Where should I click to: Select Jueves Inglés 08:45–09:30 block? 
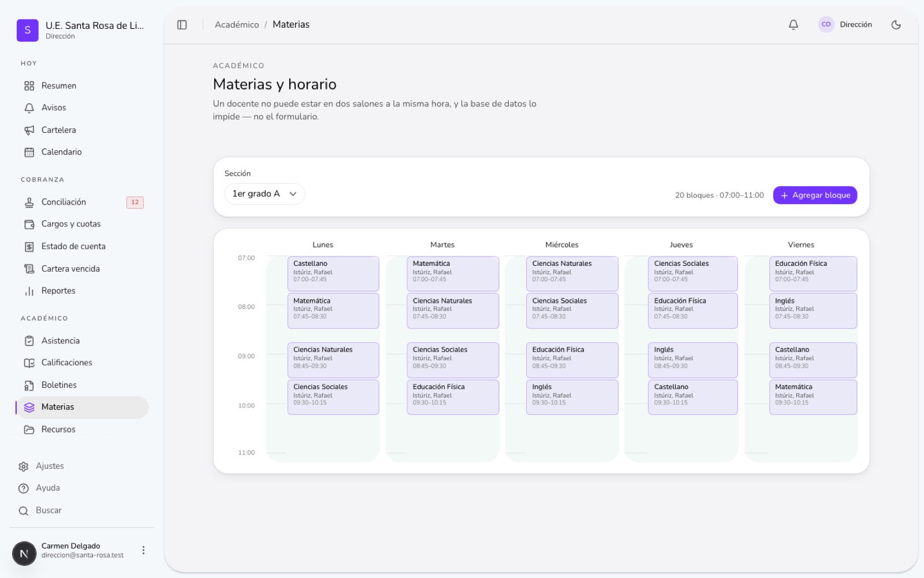(693, 360)
